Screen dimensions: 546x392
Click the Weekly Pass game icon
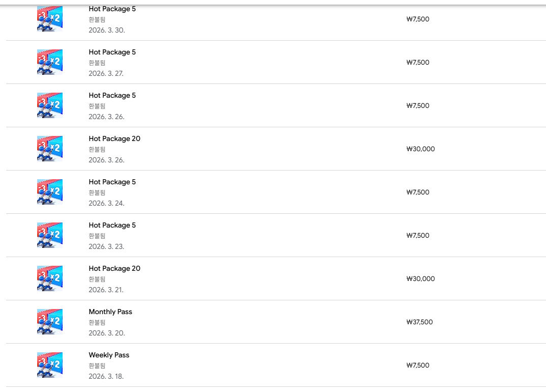pyautogui.click(x=50, y=365)
